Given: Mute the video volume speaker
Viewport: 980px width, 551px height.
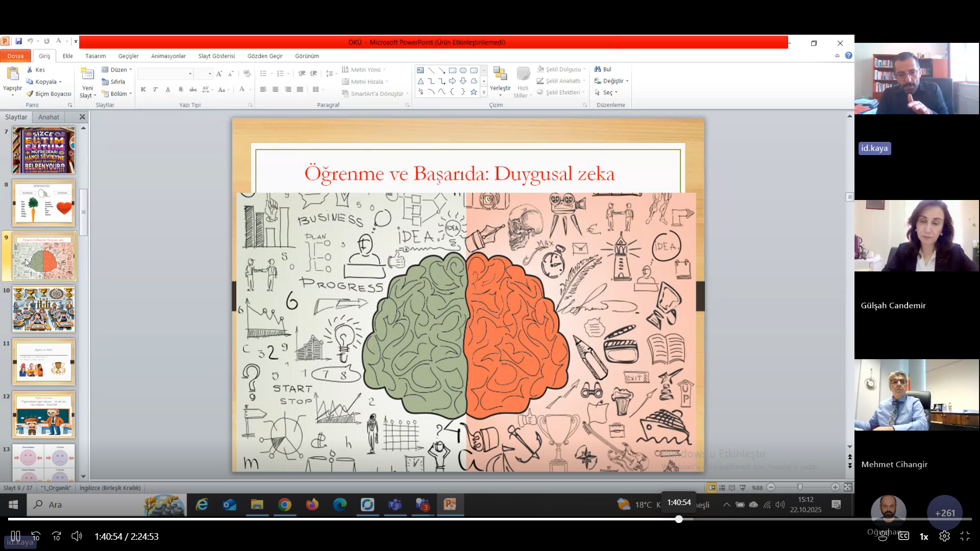Looking at the screenshot, I should point(77,536).
